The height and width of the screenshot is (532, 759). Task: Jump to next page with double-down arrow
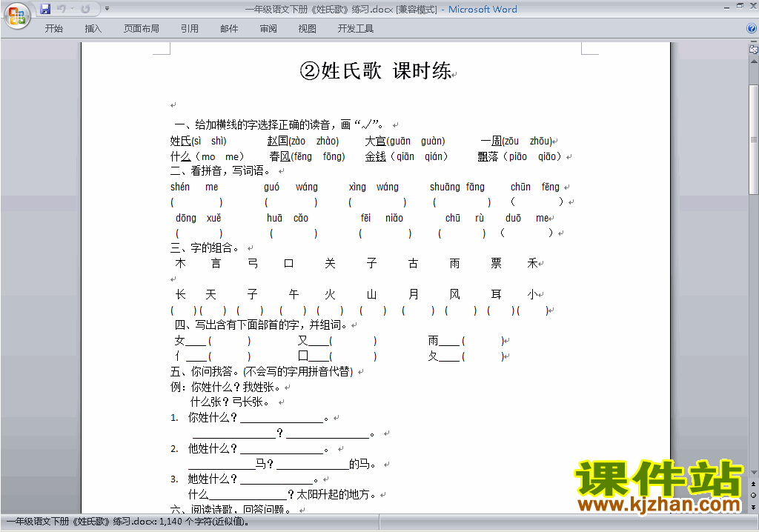(x=753, y=507)
